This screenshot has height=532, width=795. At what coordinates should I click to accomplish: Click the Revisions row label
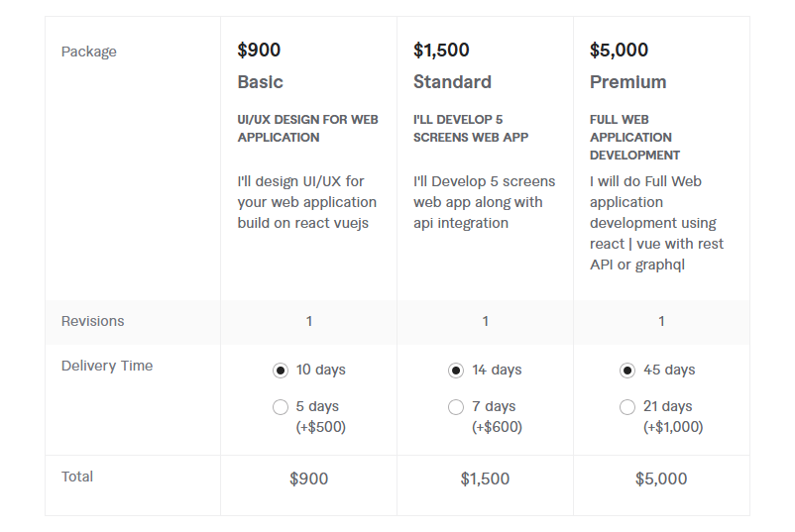tap(93, 321)
